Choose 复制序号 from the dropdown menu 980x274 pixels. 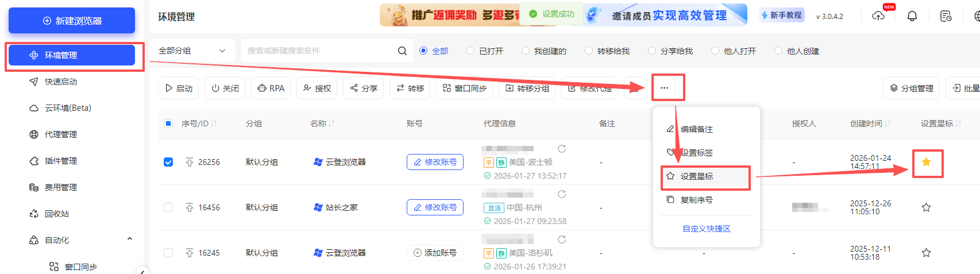[x=706, y=200]
